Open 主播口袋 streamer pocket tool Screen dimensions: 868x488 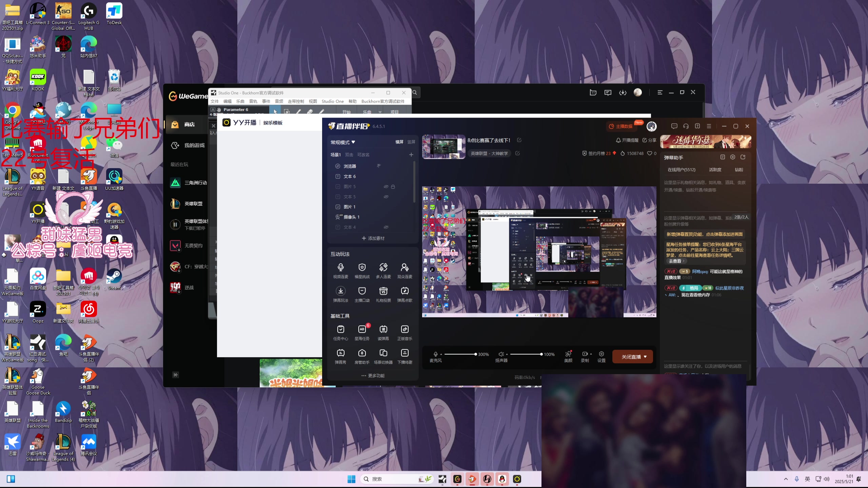(362, 294)
